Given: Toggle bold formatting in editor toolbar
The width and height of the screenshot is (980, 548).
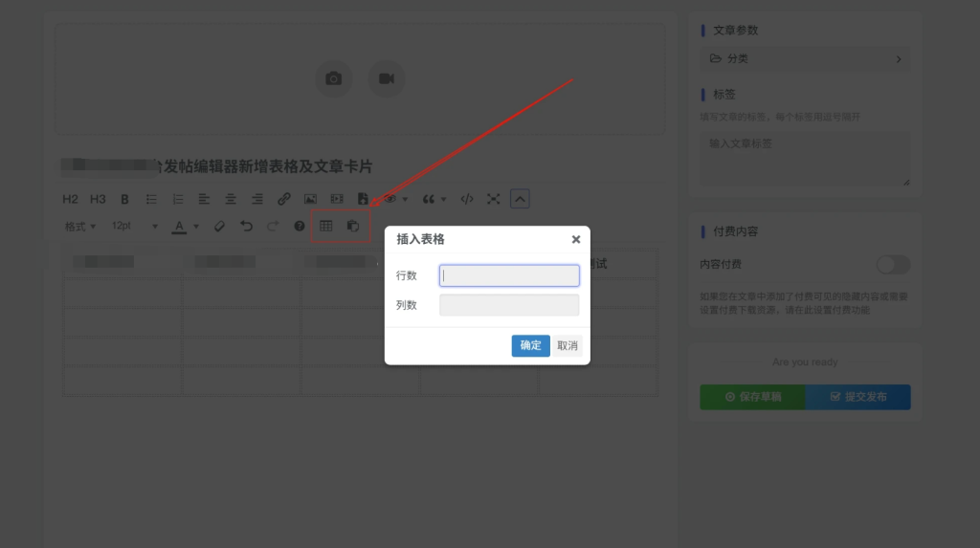Looking at the screenshot, I should tap(124, 199).
